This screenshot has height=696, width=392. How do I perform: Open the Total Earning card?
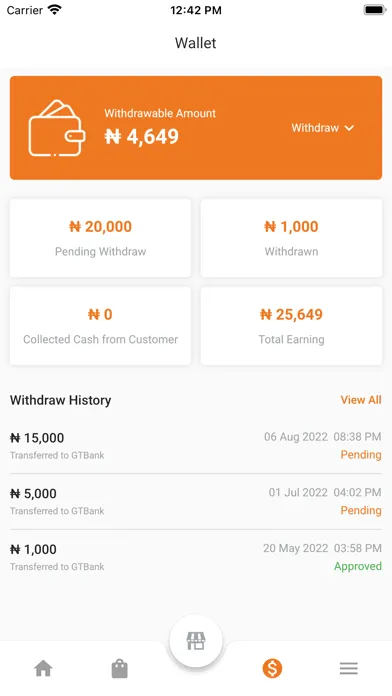(291, 326)
